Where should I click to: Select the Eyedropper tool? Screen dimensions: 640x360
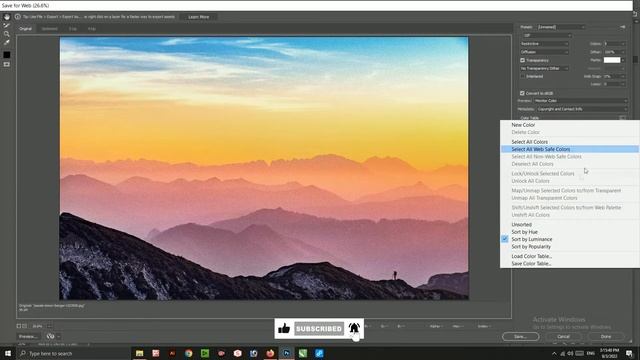(7, 42)
